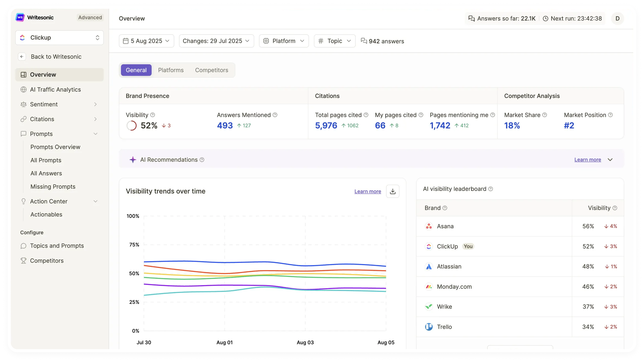Switch to the Competitors tab
The width and height of the screenshot is (644, 362).
click(x=211, y=70)
